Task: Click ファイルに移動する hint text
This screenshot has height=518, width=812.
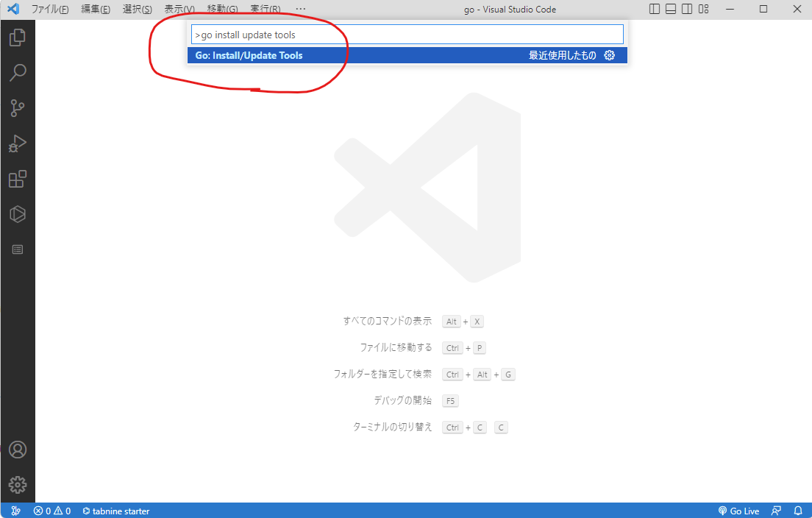Action: [396, 347]
